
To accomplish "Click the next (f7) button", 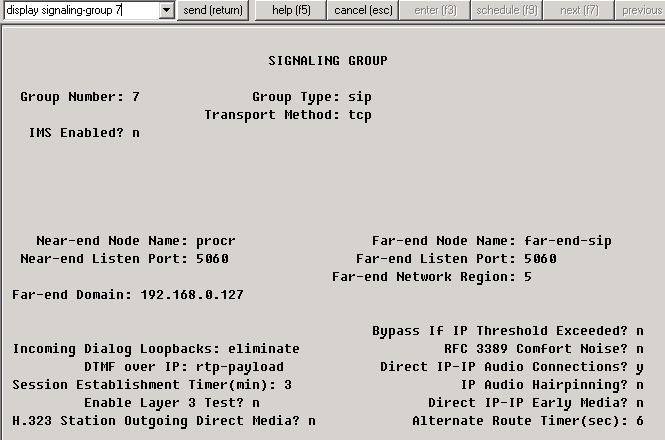I will click(x=579, y=10).
